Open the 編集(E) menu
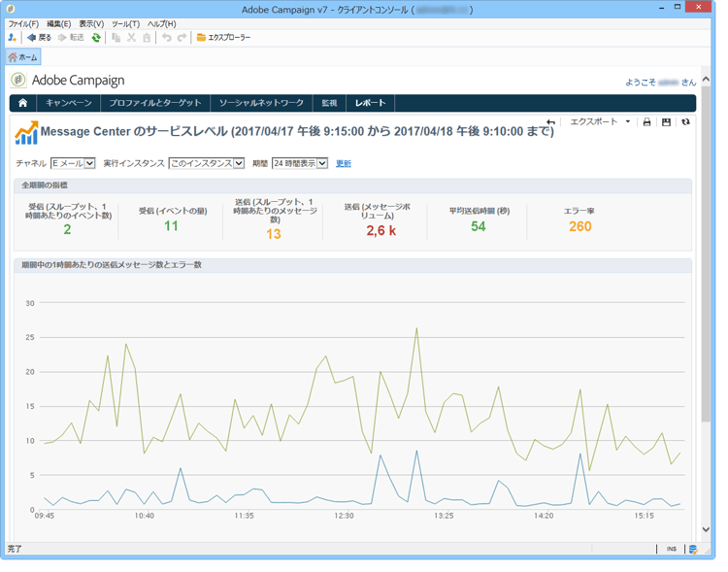728x572 pixels. tap(60, 24)
